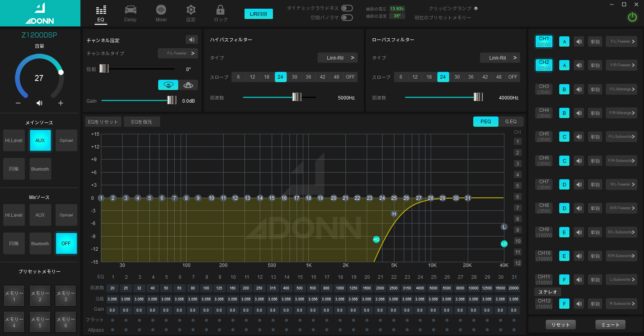The width and height of the screenshot is (644, 336).
Task: Toggle the ダイナミックラウドネス switch
Action: click(x=347, y=8)
